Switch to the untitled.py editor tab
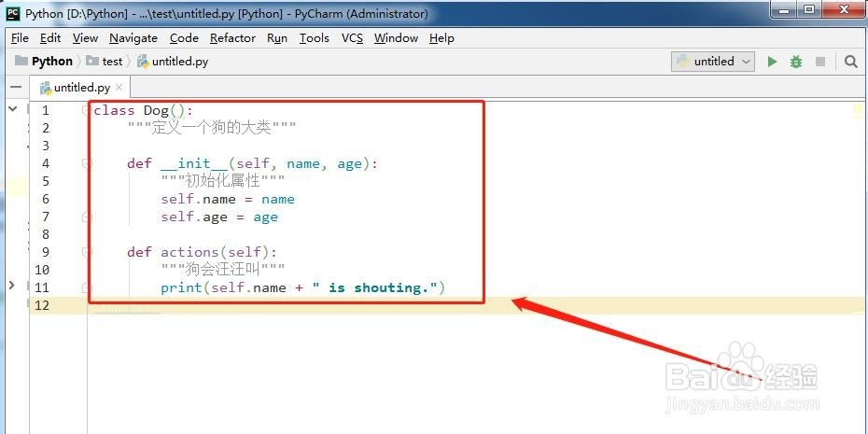The height and width of the screenshot is (434, 868). click(82, 88)
